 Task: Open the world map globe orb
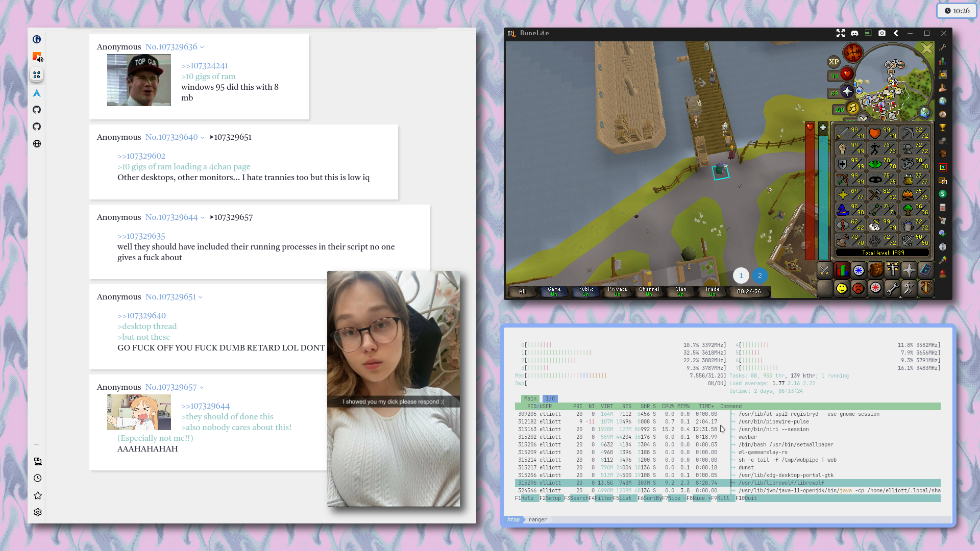pyautogui.click(x=924, y=112)
